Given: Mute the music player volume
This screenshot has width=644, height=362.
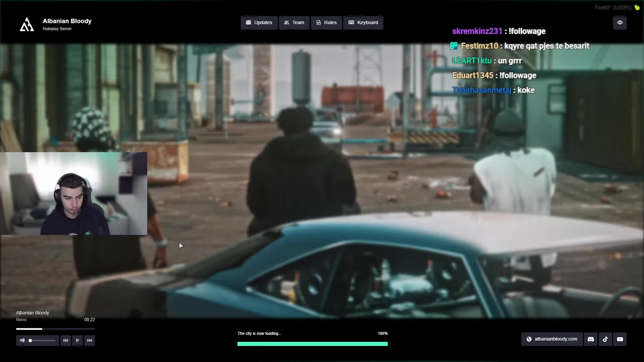Looking at the screenshot, I should (x=22, y=340).
